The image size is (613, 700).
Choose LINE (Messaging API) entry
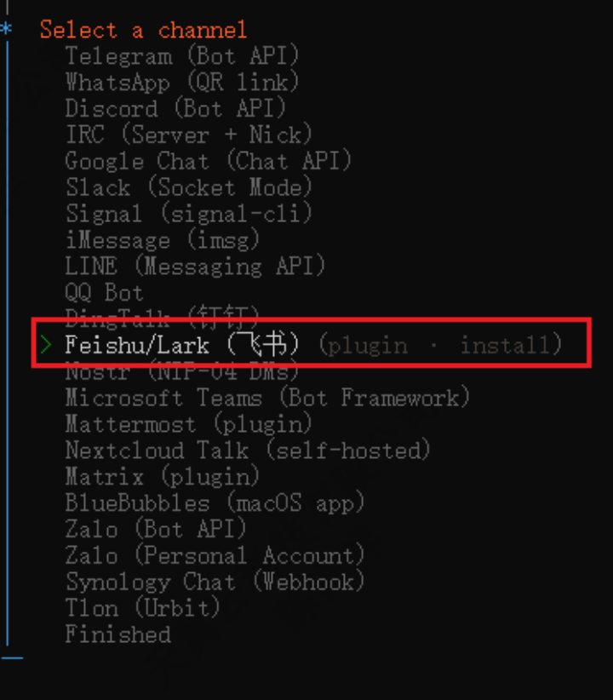pyautogui.click(x=195, y=266)
